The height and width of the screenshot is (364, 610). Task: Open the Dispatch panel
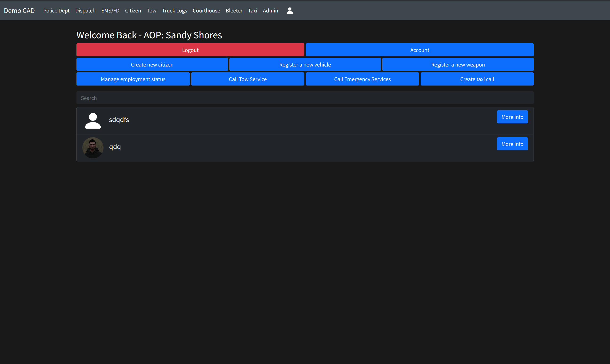point(85,10)
